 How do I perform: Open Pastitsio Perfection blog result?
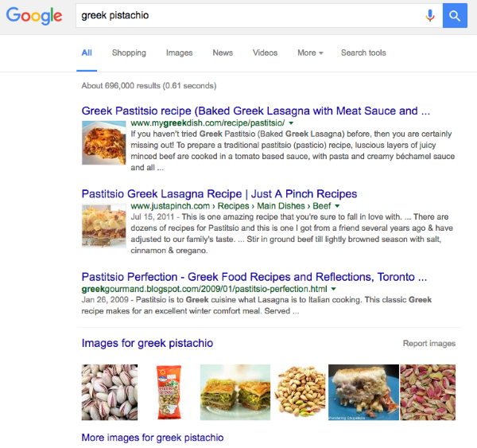254,277
